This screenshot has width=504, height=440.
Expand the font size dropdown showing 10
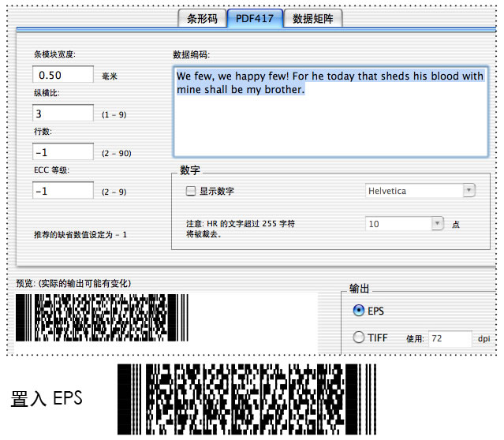pyautogui.click(x=405, y=224)
